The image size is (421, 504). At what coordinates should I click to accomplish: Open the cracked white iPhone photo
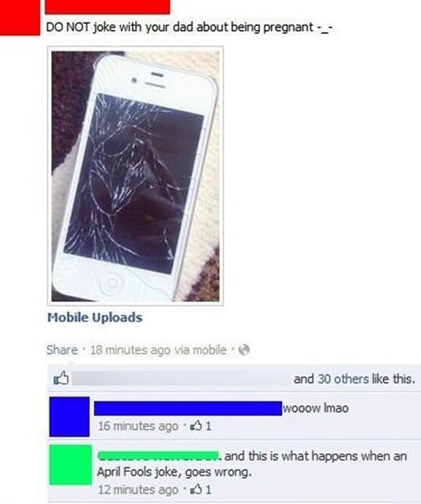coord(136,176)
